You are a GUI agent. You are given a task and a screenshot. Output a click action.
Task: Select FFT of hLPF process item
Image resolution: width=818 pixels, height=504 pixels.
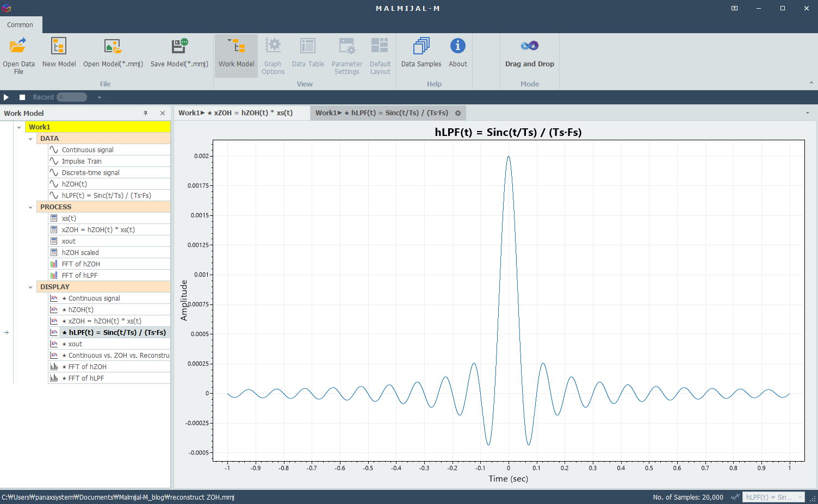(x=109, y=276)
